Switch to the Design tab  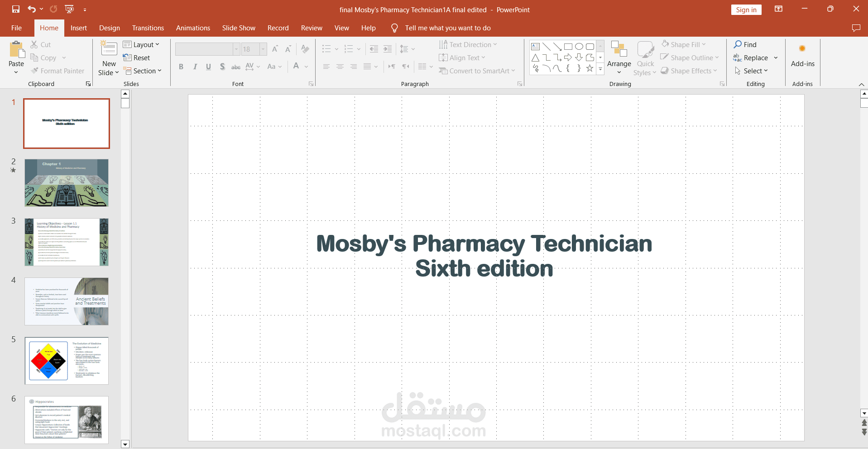tap(110, 28)
